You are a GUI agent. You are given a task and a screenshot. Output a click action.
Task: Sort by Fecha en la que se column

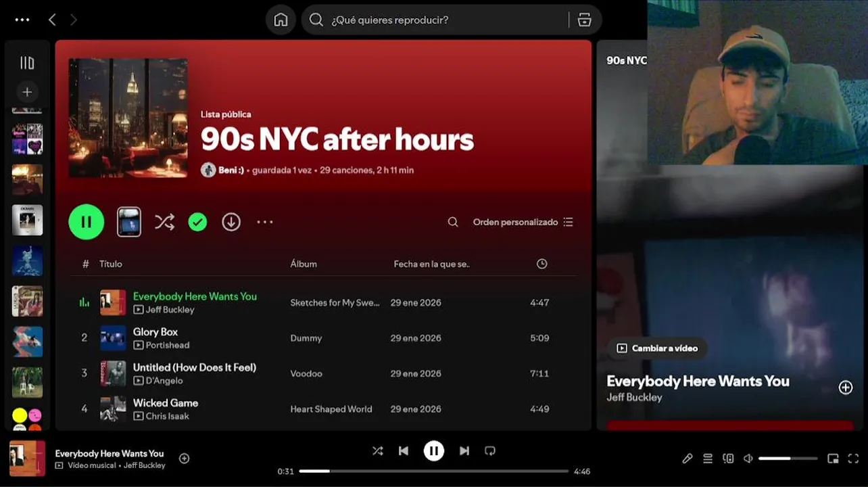click(x=431, y=264)
